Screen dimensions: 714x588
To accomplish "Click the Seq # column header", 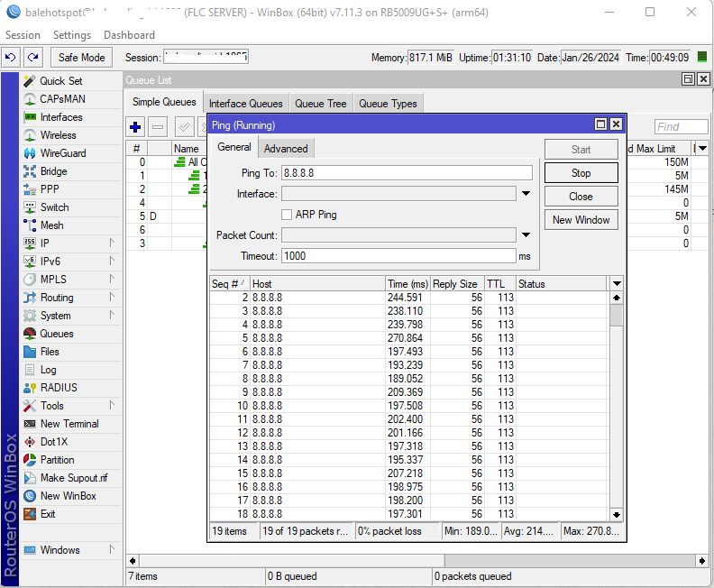I will tap(230, 284).
